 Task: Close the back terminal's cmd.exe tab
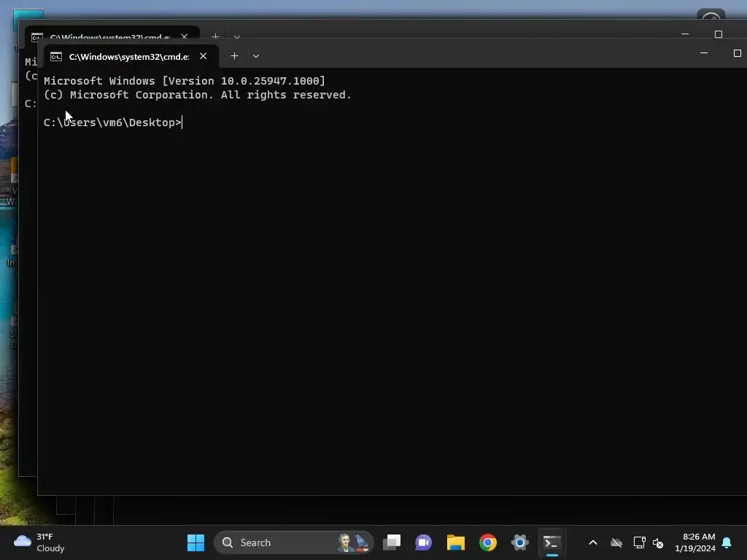click(x=185, y=36)
